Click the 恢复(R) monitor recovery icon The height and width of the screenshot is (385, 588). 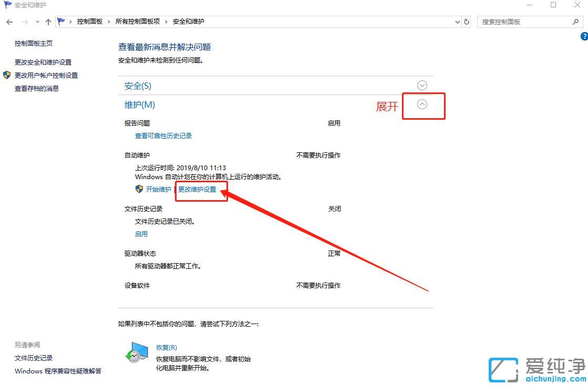136,353
